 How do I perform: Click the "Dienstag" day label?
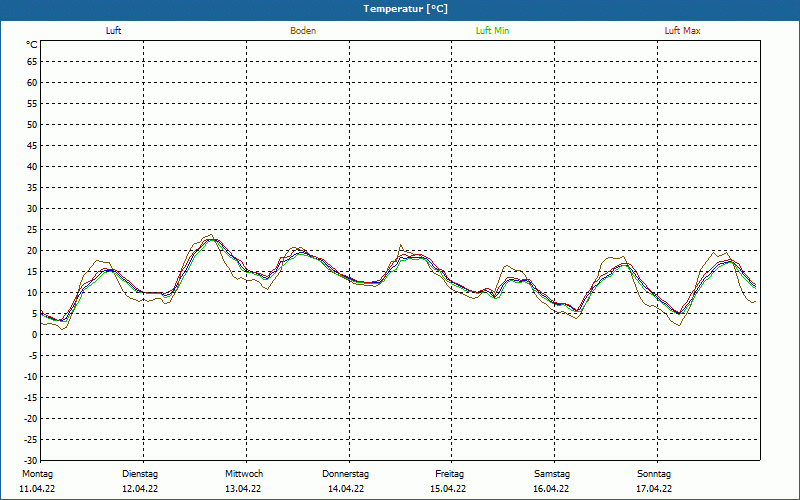(x=140, y=474)
